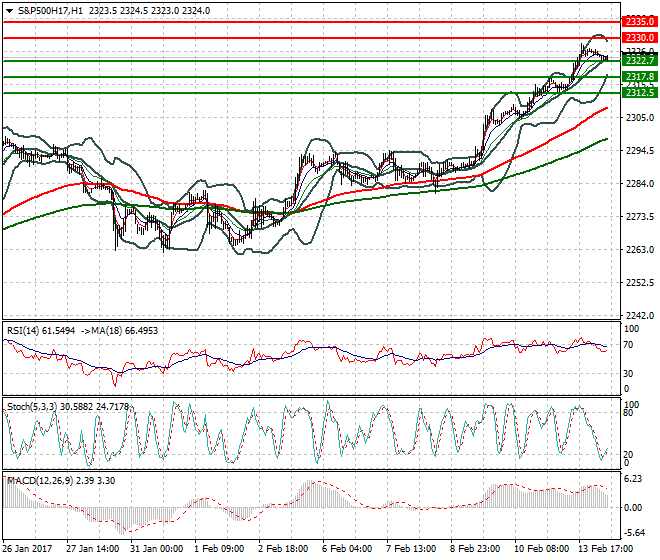Select the 2335.0 red resistance level label
Screen dimensions: 660x560
[639, 21]
